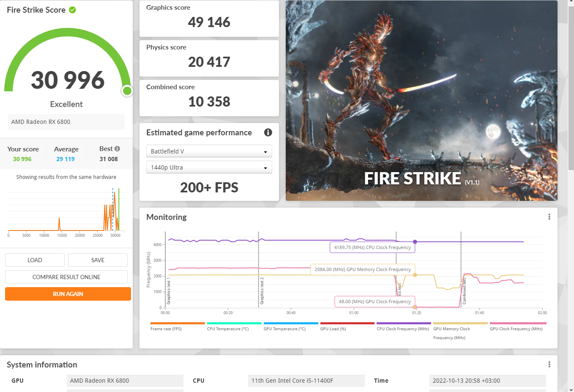The width and height of the screenshot is (574, 392).
Task: Click the Combined score value 10 358
Action: [209, 101]
